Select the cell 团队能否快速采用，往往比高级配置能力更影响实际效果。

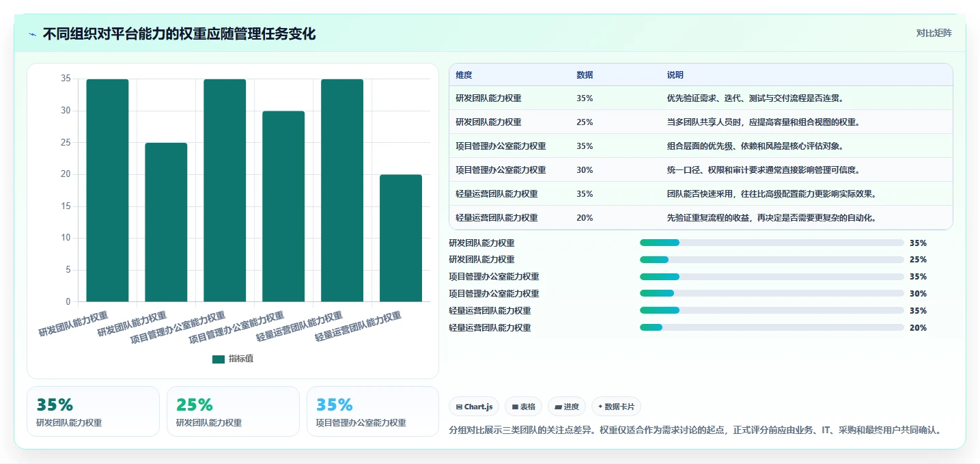point(772,194)
